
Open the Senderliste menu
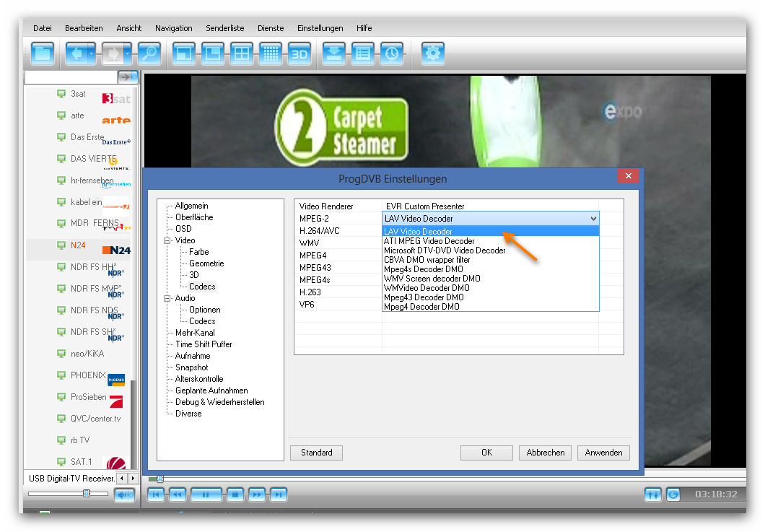pyautogui.click(x=225, y=28)
